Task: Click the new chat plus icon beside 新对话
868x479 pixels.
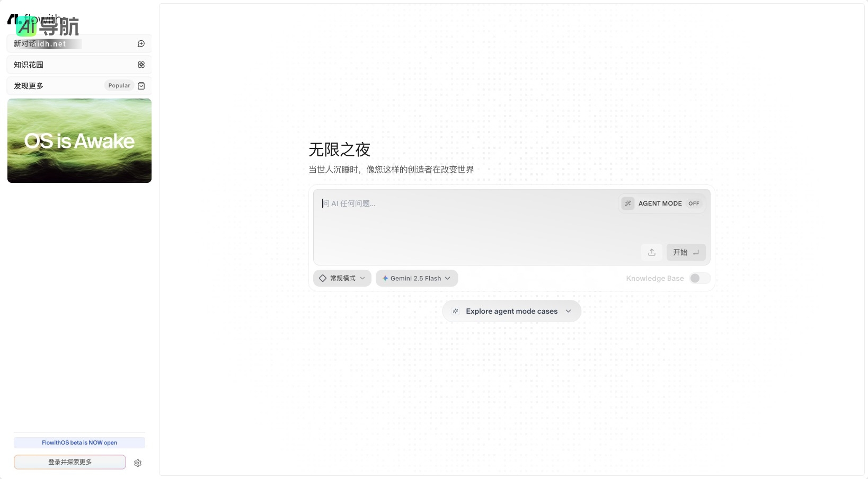Action: [141, 43]
